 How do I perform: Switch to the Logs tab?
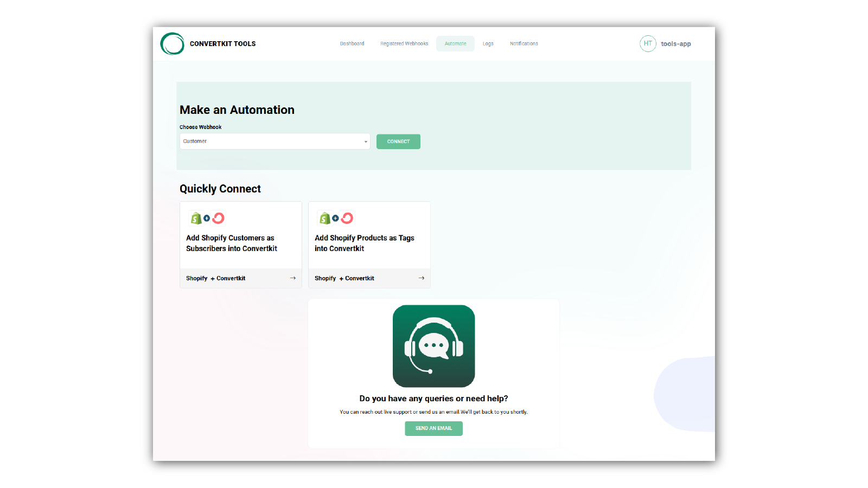[488, 44]
